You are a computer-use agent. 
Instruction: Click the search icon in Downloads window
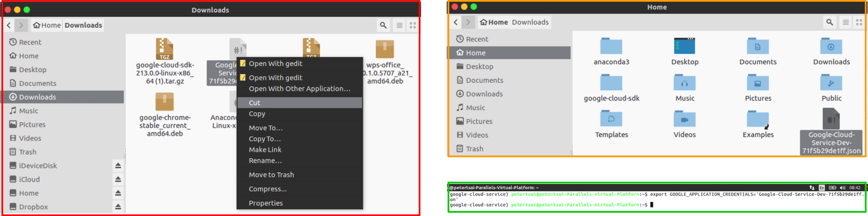tap(383, 25)
